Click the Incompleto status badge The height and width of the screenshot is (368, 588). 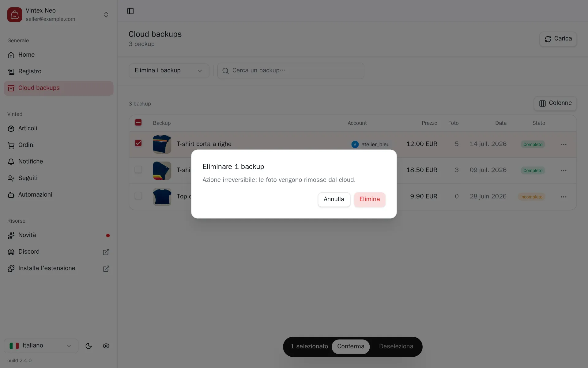pyautogui.click(x=531, y=197)
